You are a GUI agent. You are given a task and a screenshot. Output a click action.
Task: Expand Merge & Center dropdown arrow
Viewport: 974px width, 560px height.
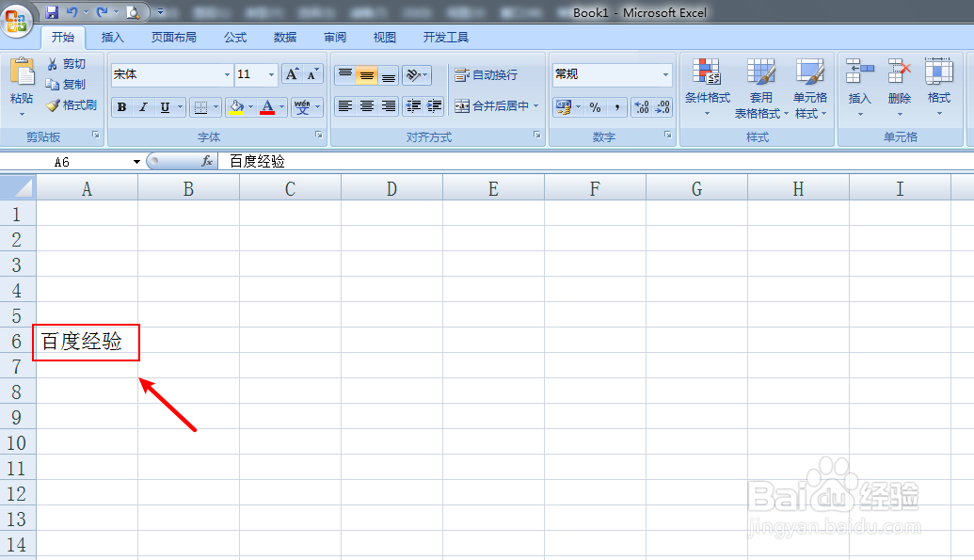pyautogui.click(x=535, y=106)
